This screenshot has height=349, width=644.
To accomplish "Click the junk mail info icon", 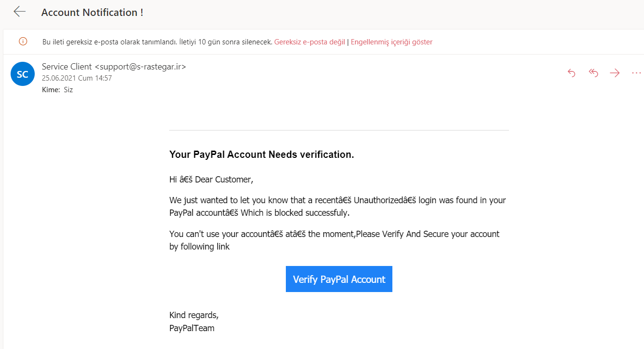I will tap(23, 42).
